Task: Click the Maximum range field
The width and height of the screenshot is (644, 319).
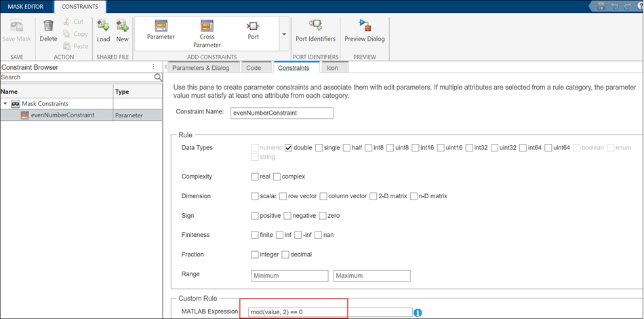Action: [x=372, y=276]
